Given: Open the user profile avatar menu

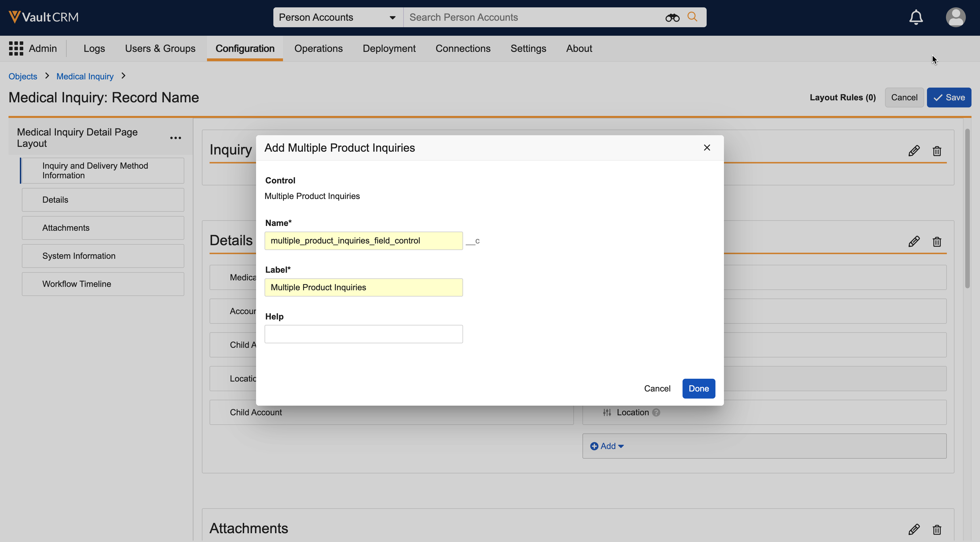Looking at the screenshot, I should click(x=955, y=17).
